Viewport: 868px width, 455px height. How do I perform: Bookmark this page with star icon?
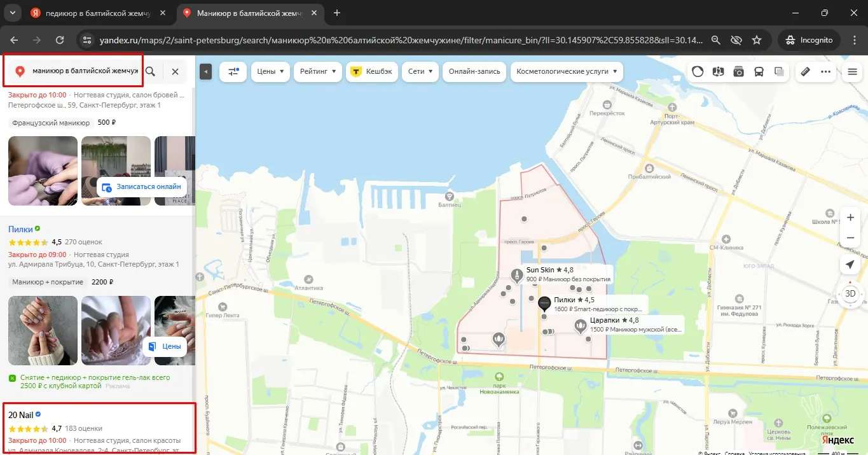pos(757,40)
